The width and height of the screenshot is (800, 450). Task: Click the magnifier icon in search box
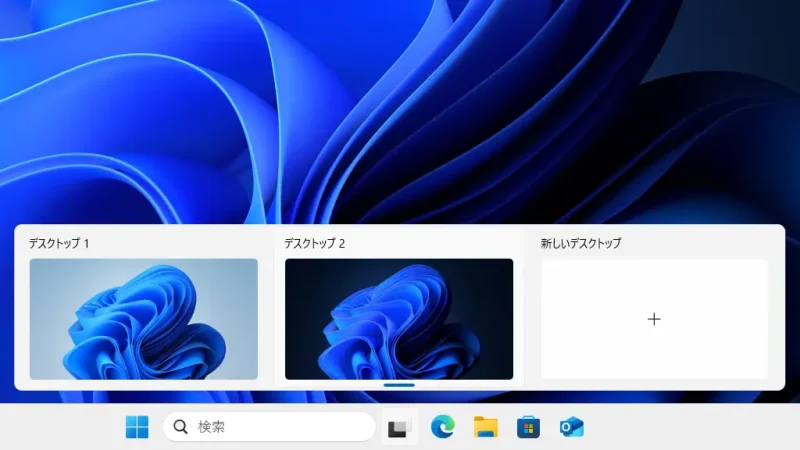180,427
